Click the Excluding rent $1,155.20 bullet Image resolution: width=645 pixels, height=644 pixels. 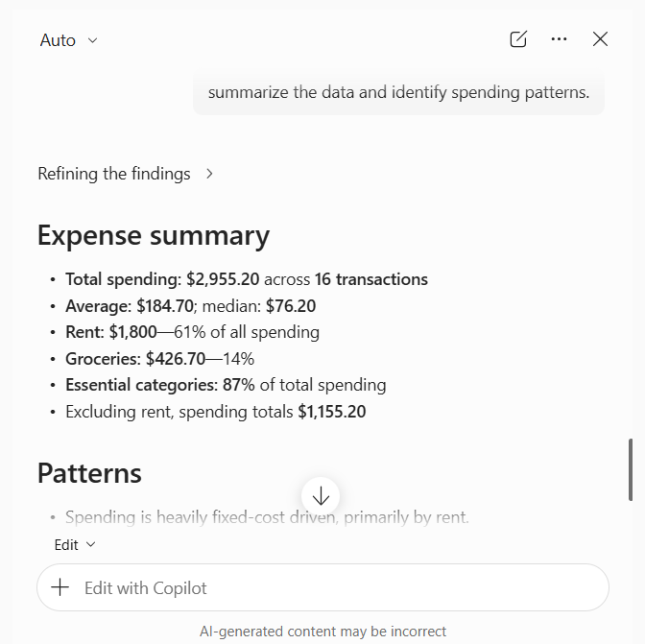[216, 411]
